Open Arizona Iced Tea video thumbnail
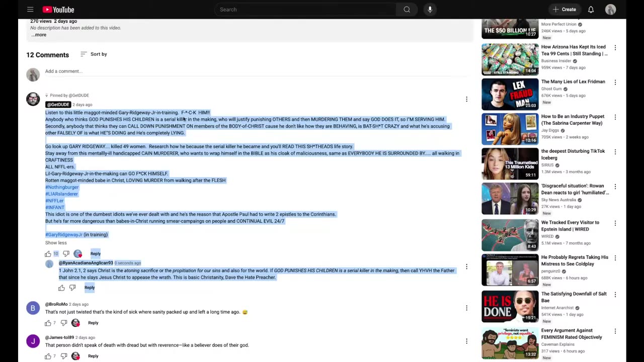Image resolution: width=644 pixels, height=362 pixels. tap(510, 59)
